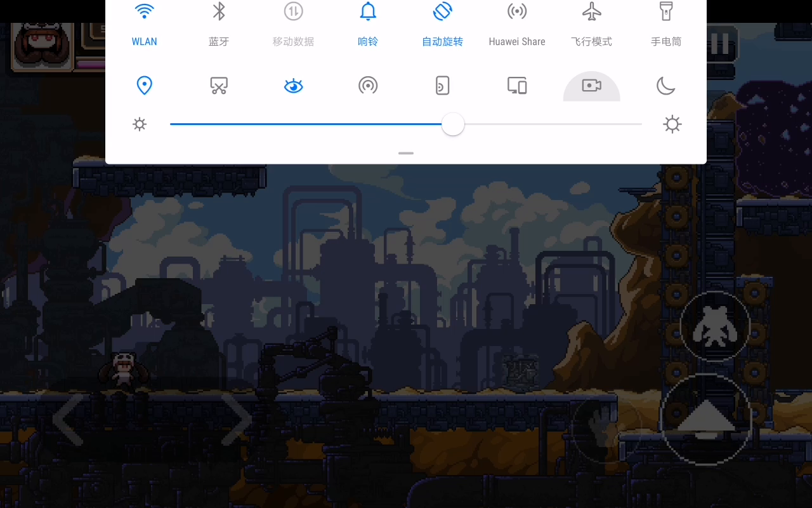Click the brightness slider handle
812x508 pixels.
[453, 124]
